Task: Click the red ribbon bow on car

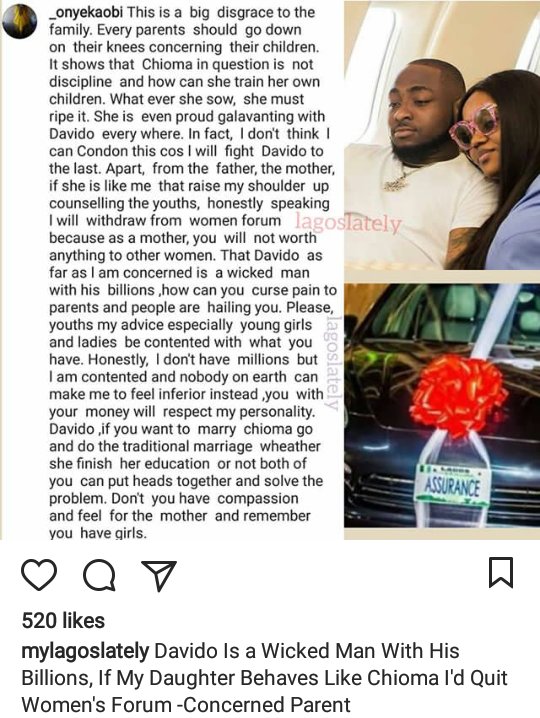Action: [x=458, y=397]
